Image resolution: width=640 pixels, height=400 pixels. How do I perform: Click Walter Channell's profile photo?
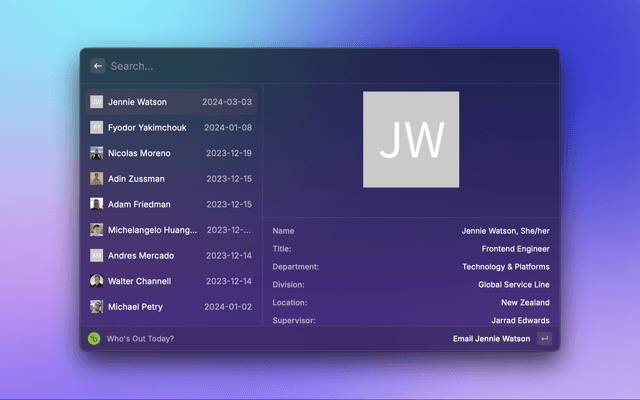(96, 281)
